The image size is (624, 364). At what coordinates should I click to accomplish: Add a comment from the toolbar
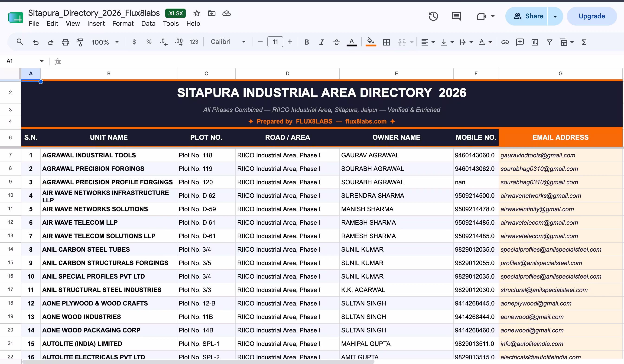tap(520, 42)
